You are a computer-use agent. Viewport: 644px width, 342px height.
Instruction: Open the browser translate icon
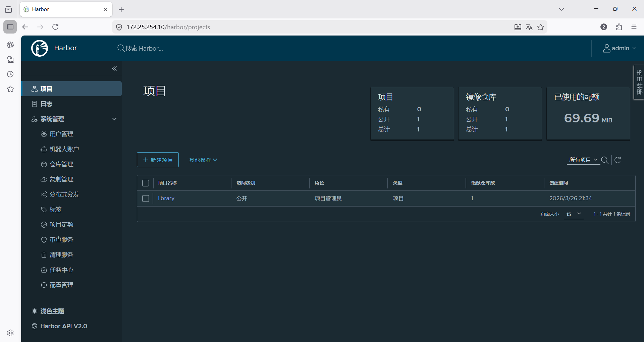point(529,27)
